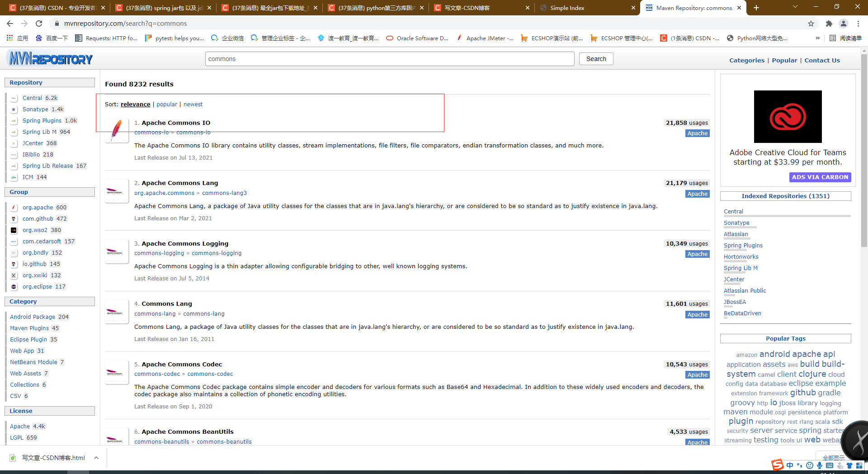Filter by Spring Plugins repository in sidebar
The image size is (868, 474).
click(x=42, y=121)
